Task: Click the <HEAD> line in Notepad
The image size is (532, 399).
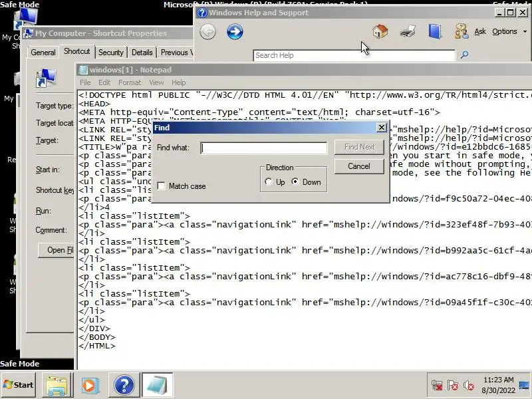Action: coord(94,104)
